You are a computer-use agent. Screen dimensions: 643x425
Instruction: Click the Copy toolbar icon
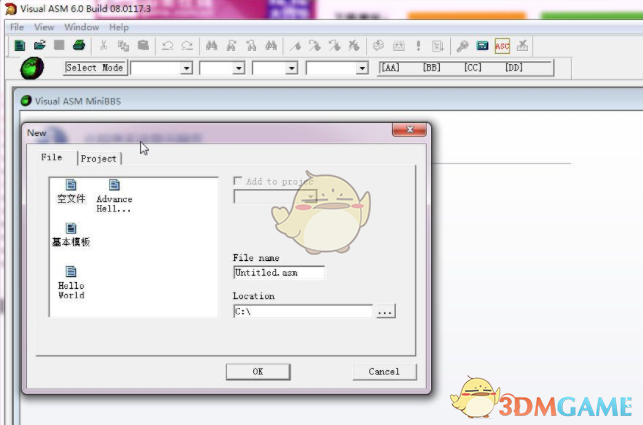pyautogui.click(x=123, y=46)
